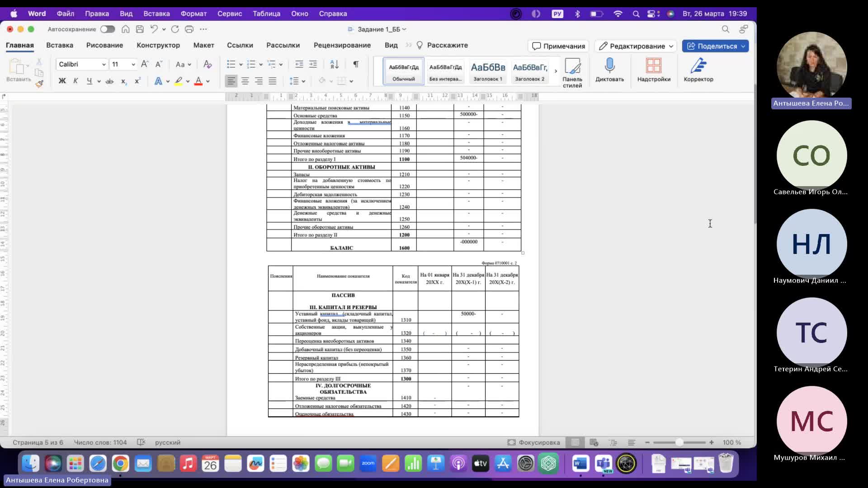Click the zoom slider handle
This screenshot has height=488, width=868.
[679, 442]
